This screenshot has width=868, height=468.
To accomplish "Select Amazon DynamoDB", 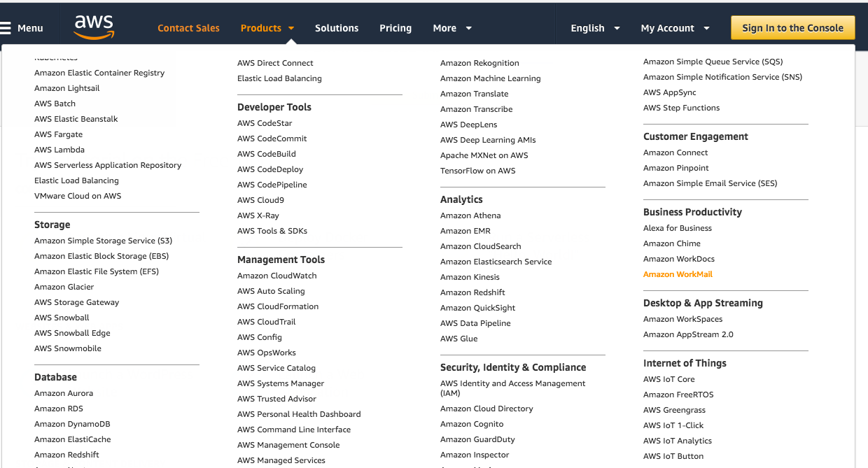I will coord(72,424).
